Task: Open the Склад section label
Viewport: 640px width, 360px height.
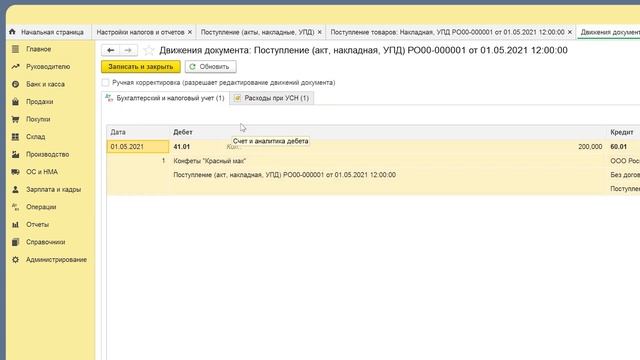Action: [x=36, y=137]
